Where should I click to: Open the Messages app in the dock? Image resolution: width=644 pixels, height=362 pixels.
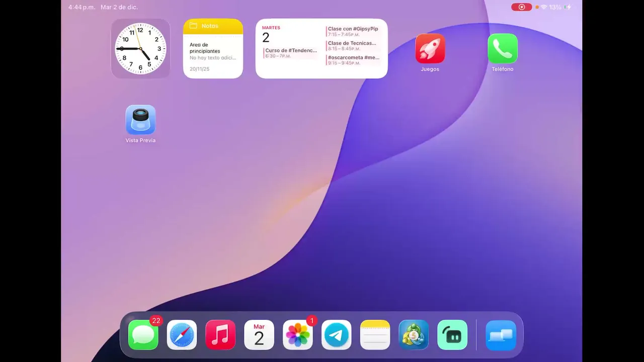(x=143, y=335)
